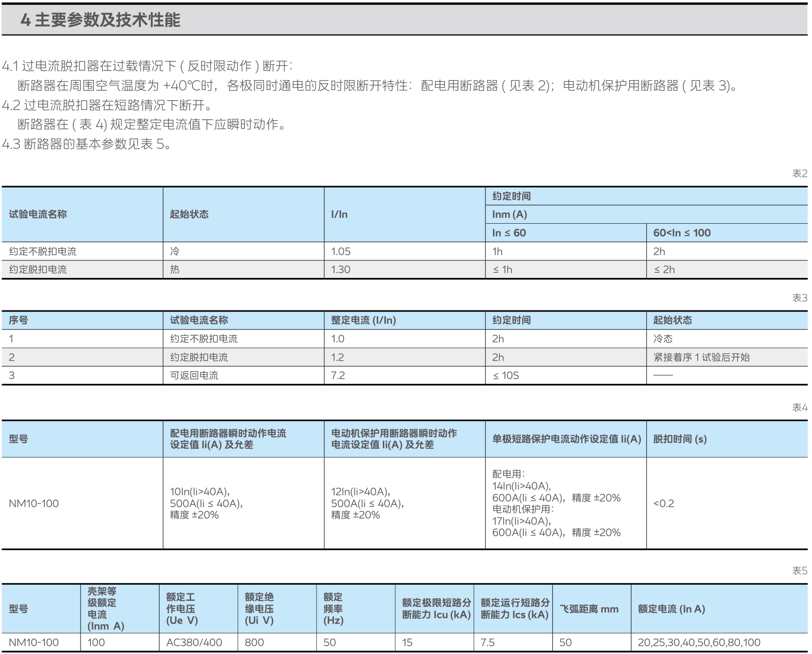
Task: Click the section heading "4 主要参数及技术性能"
Action: [x=100, y=20]
